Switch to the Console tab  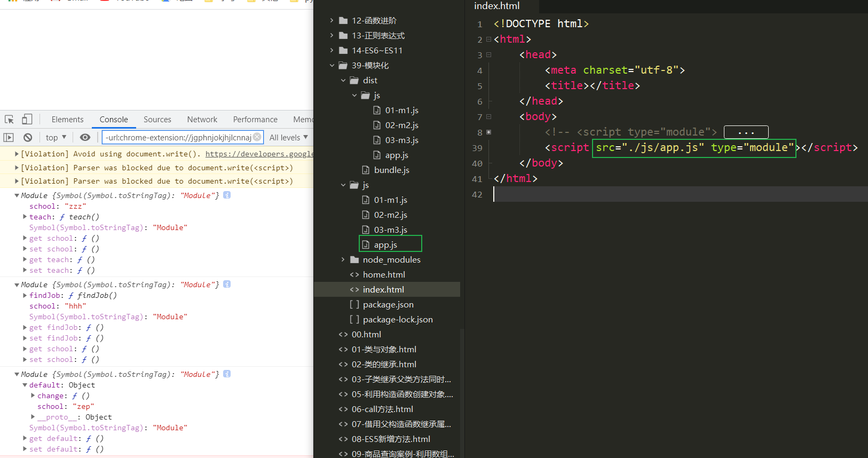point(114,120)
